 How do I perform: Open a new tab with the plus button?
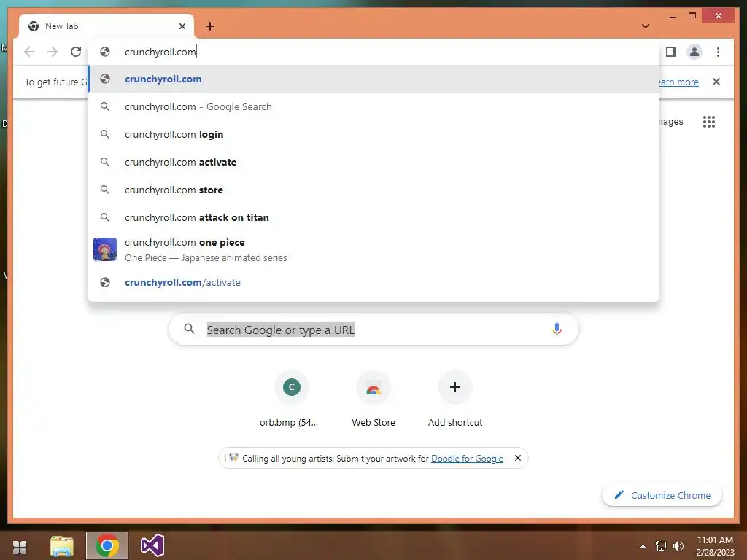tap(210, 26)
